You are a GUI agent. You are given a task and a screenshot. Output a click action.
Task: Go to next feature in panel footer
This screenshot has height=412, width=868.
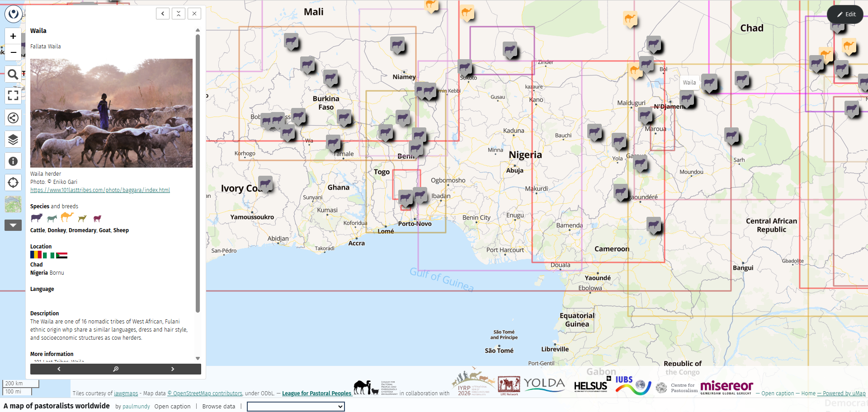173,369
